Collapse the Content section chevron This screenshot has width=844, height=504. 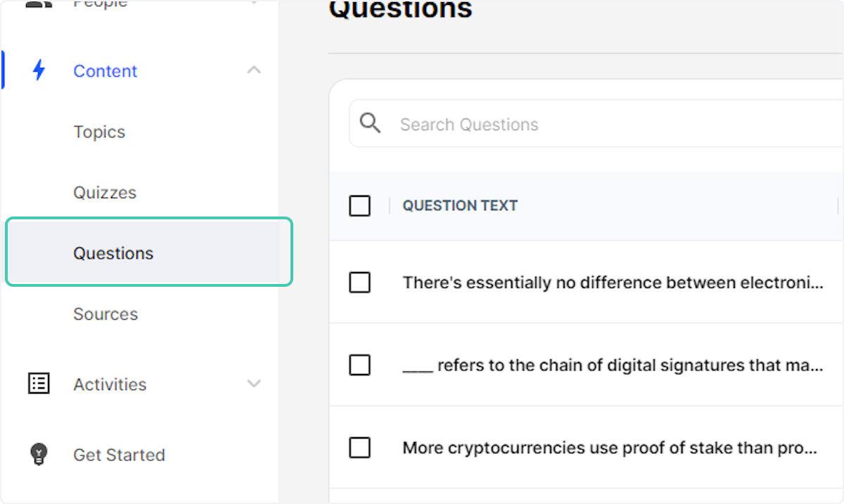click(x=254, y=70)
